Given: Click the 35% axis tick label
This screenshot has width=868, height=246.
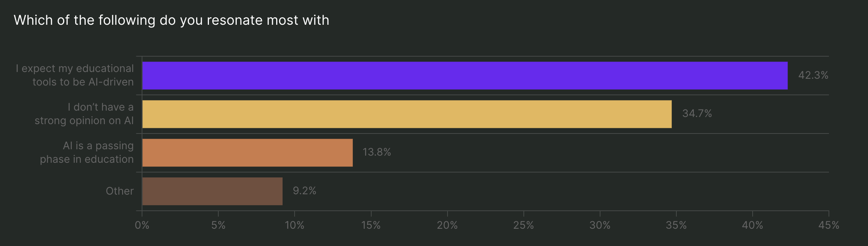Looking at the screenshot, I should pyautogui.click(x=676, y=225).
